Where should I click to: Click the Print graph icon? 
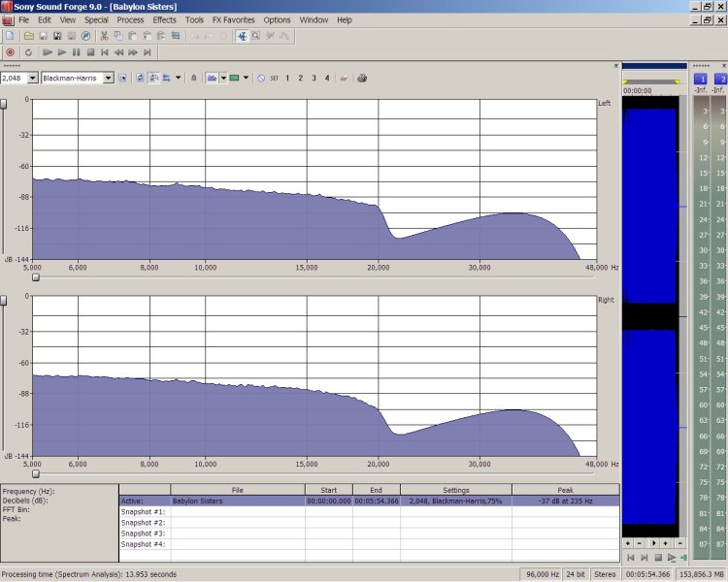(362, 78)
